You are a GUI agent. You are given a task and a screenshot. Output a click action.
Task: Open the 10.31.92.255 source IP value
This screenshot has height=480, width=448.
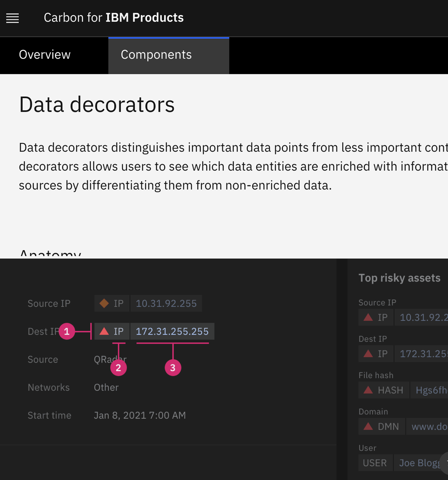[166, 304]
